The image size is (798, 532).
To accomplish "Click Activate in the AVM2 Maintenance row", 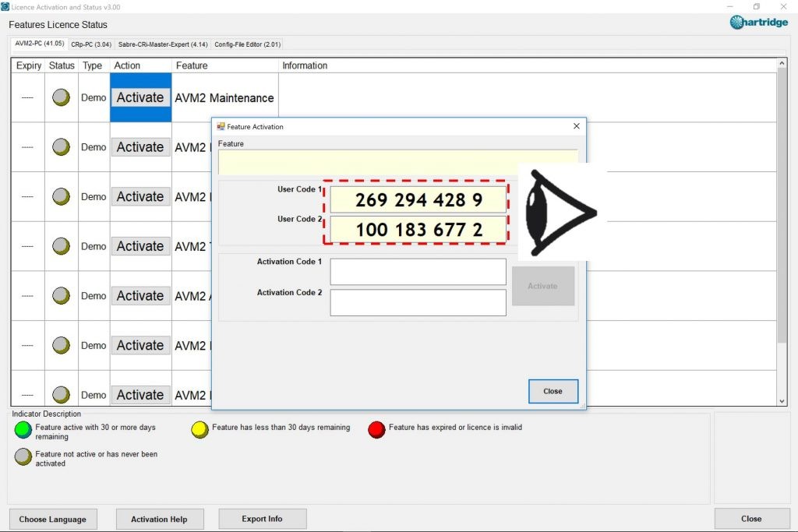I will click(x=140, y=97).
